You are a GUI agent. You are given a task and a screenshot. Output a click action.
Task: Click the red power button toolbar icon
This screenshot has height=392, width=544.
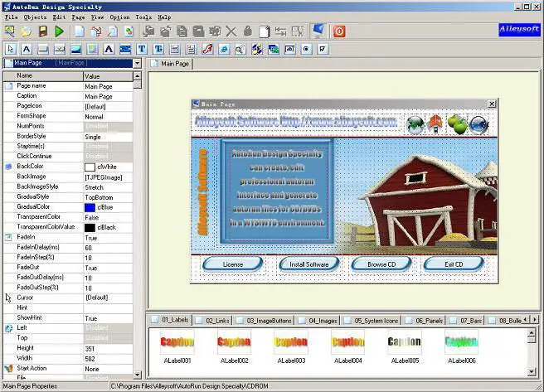(338, 31)
